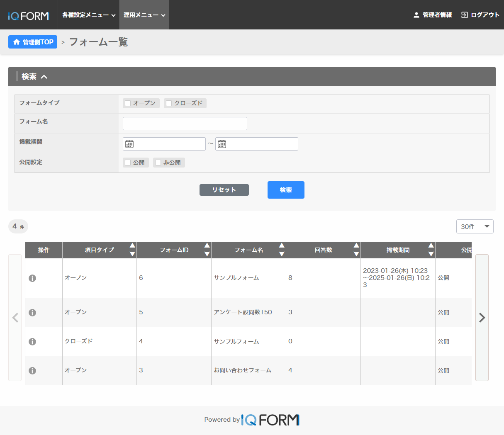Open start date calendar picker icon
Screen dimensions: 504x435
(129, 144)
